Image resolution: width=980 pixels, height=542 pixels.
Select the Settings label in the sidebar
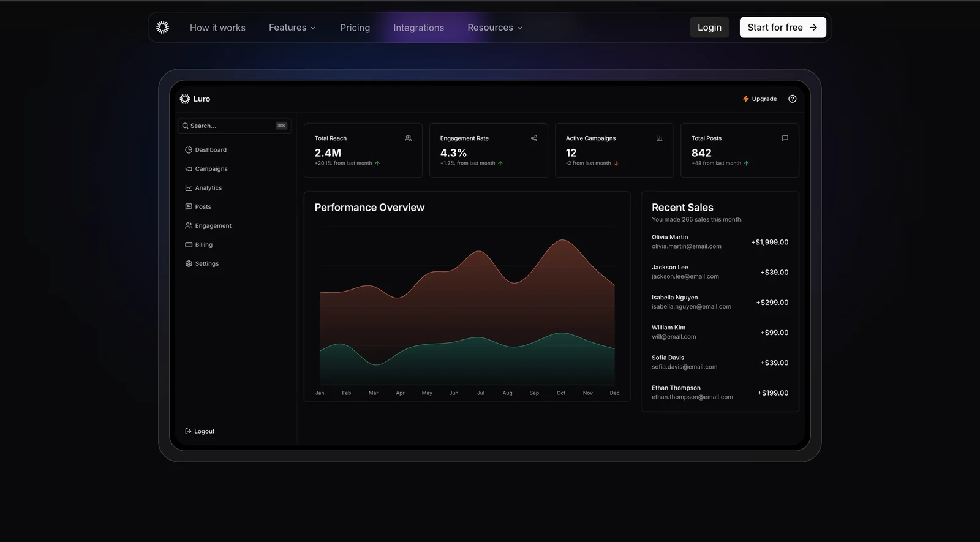click(x=207, y=263)
